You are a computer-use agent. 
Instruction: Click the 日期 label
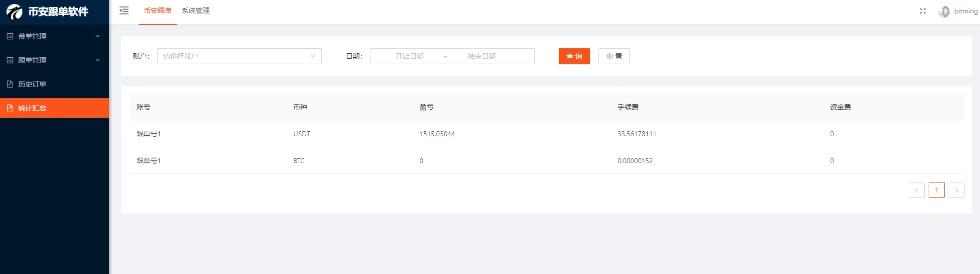click(355, 56)
